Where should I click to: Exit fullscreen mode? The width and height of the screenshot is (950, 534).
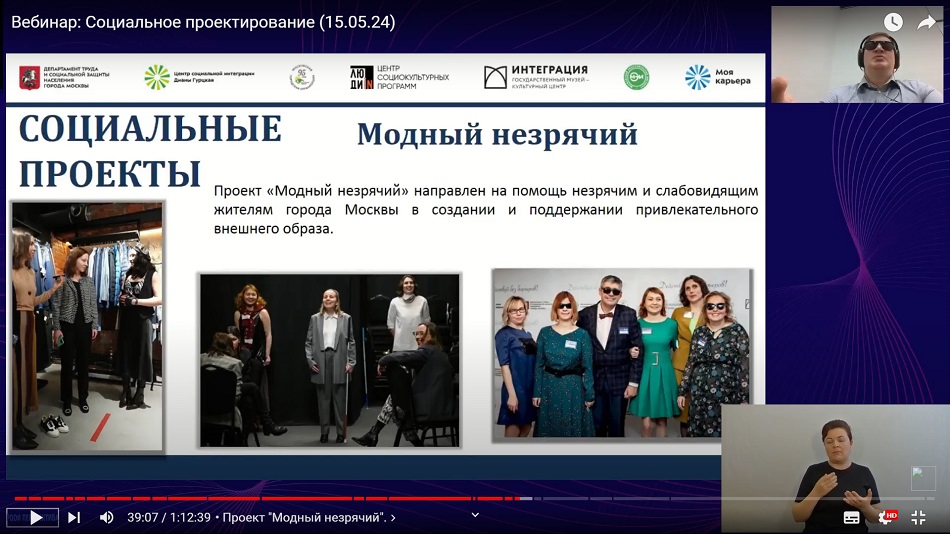[918, 517]
